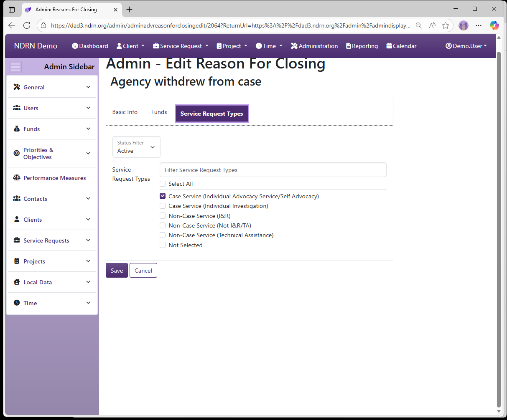The image size is (507, 420).
Task: Check the Not Selected checkbox
Action: pos(163,245)
